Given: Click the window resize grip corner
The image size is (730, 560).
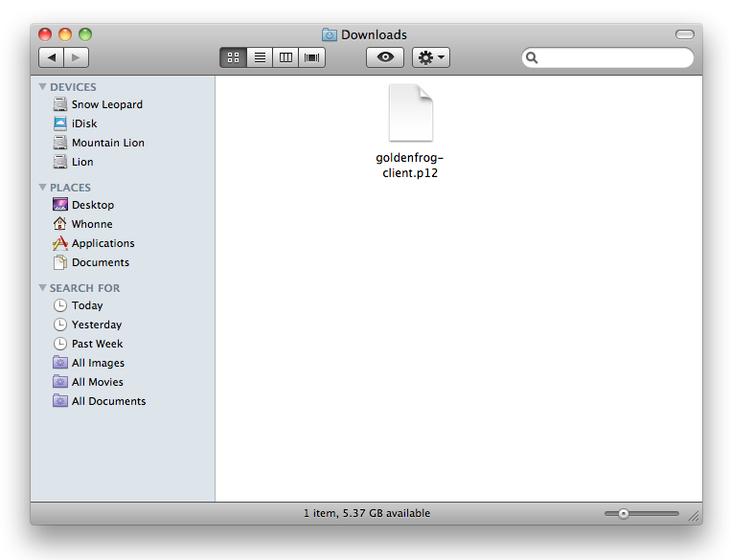Looking at the screenshot, I should (694, 515).
